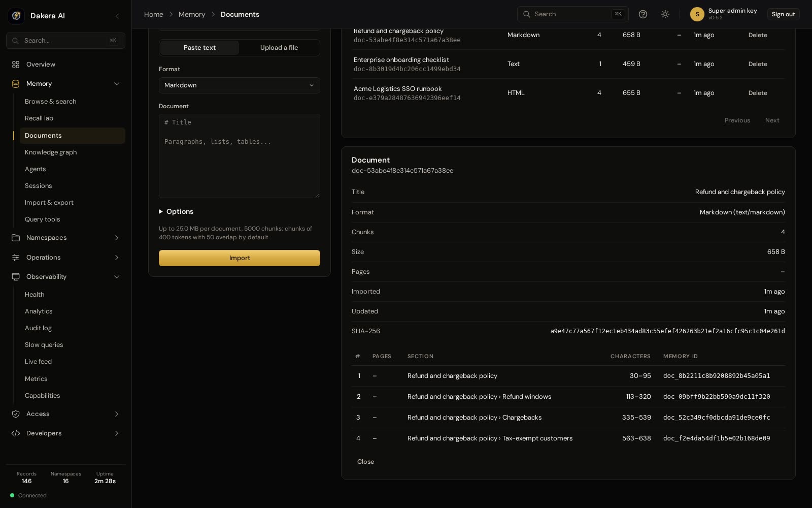Open the Format dropdown showing Markdown
Image resolution: width=812 pixels, height=508 pixels.
point(240,85)
